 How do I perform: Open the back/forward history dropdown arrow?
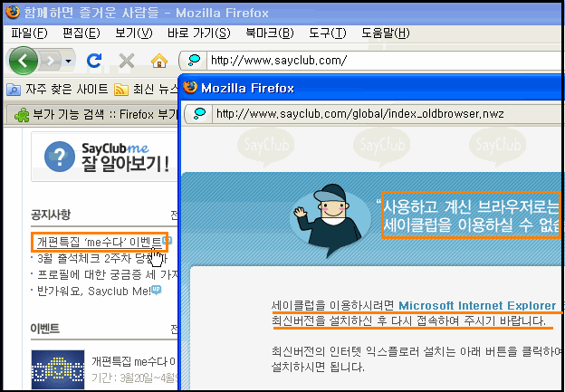[69, 62]
